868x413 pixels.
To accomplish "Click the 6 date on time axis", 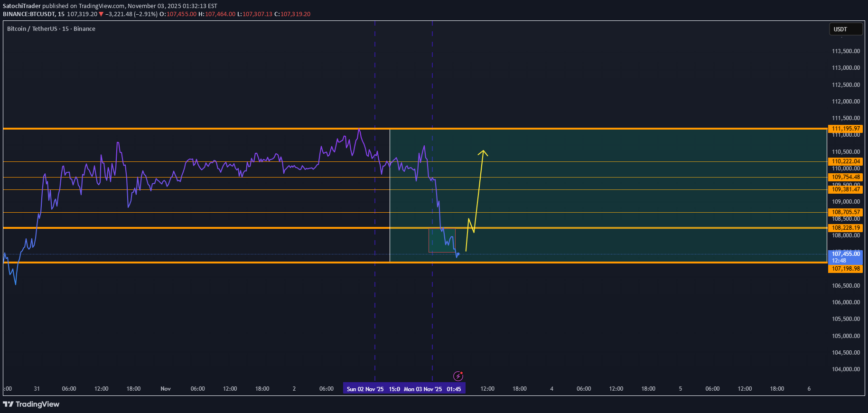I will pyautogui.click(x=809, y=389).
